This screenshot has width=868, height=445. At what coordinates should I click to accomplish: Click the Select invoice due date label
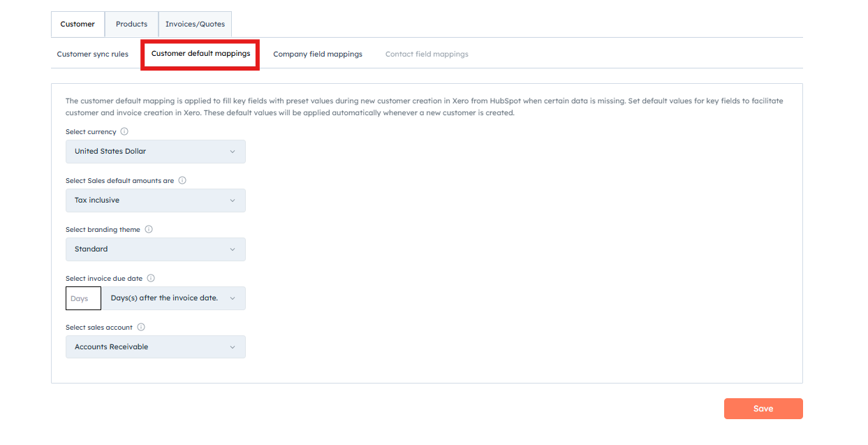pyautogui.click(x=104, y=278)
